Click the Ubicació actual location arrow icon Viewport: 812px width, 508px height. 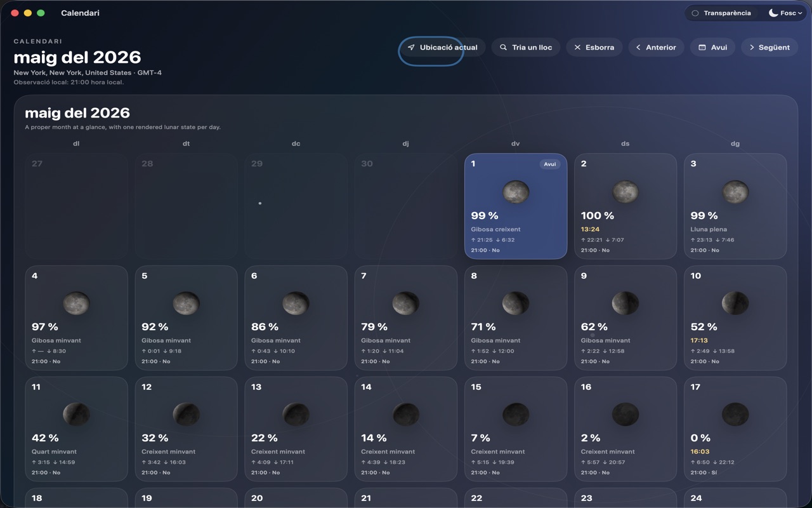coord(411,48)
